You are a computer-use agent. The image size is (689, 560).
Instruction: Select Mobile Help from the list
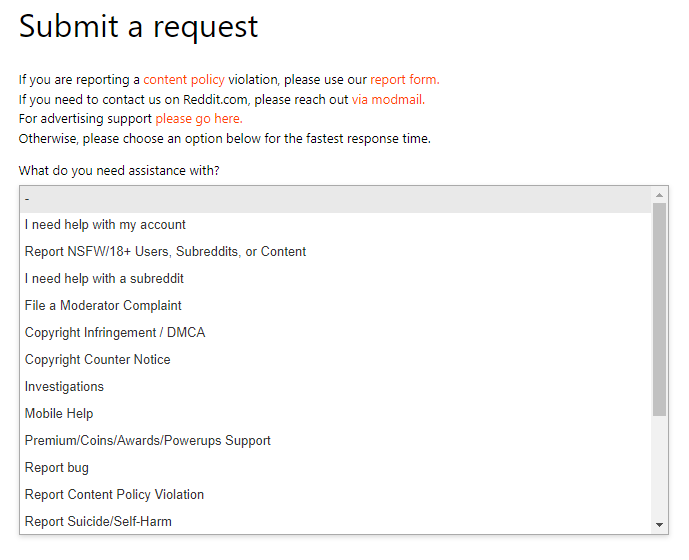tap(59, 414)
